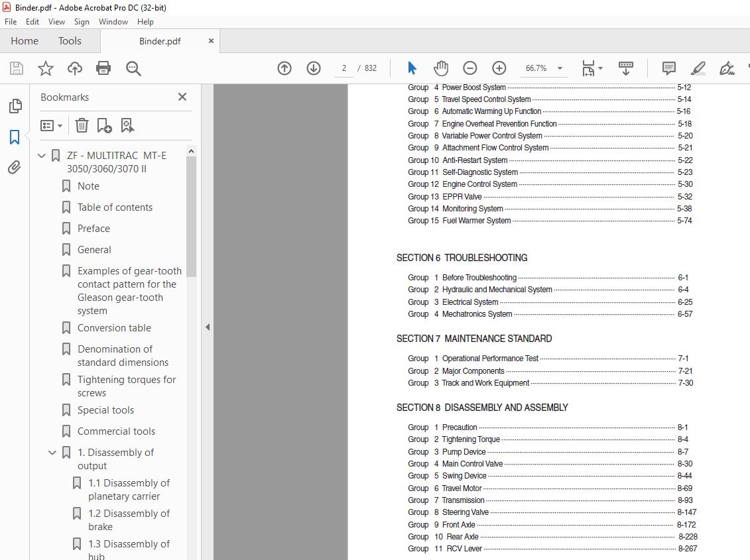The height and width of the screenshot is (560, 750).
Task: Open the Sign document tool
Action: 727,68
